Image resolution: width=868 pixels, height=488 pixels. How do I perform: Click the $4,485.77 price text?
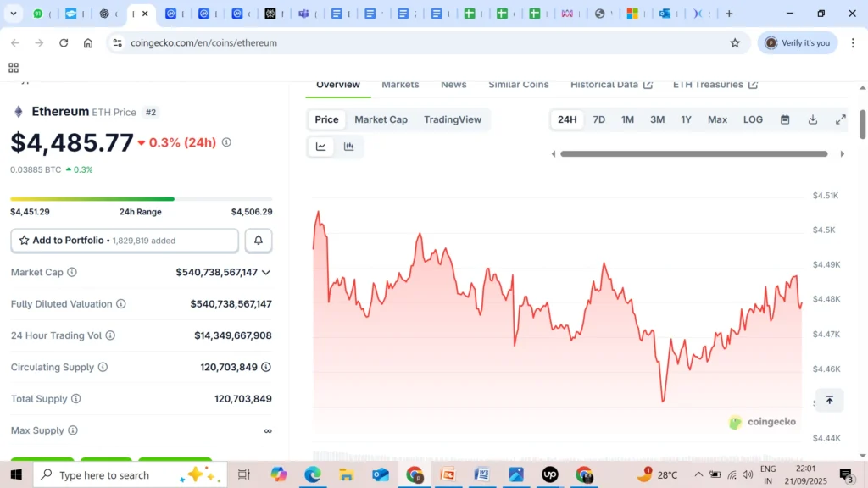click(72, 142)
